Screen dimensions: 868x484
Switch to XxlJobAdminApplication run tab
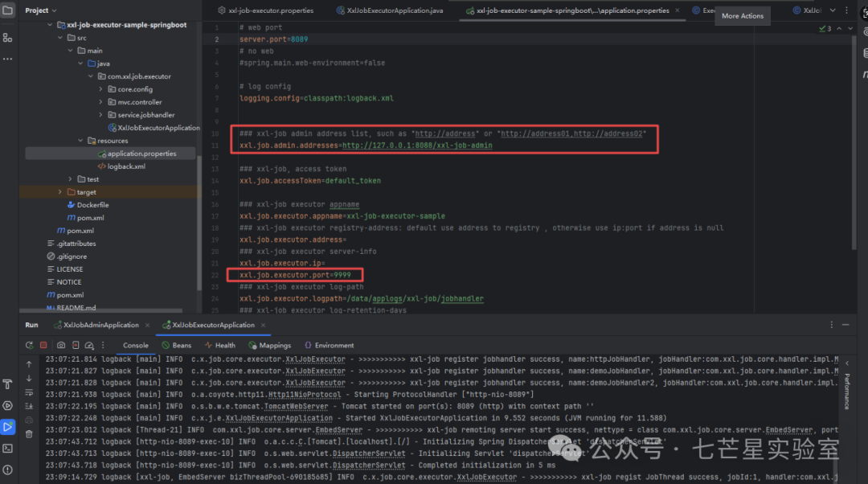[96, 325]
